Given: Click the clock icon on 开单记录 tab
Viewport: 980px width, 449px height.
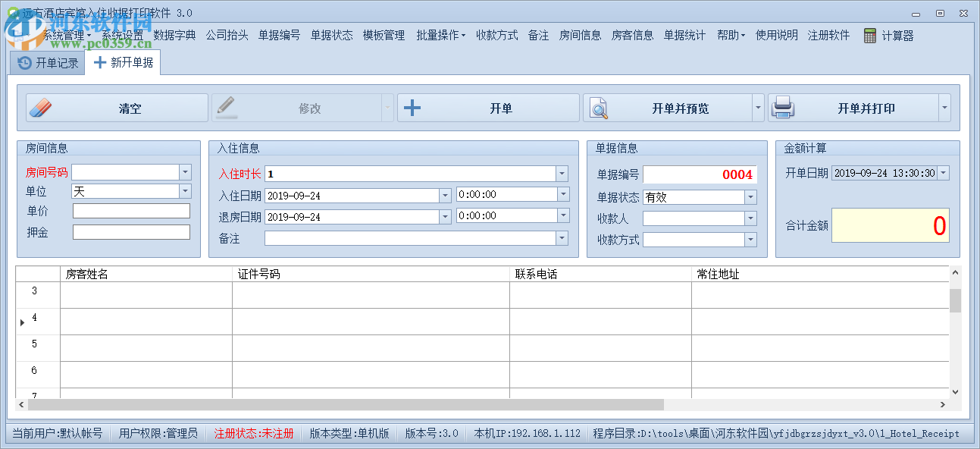Looking at the screenshot, I should 25,63.
